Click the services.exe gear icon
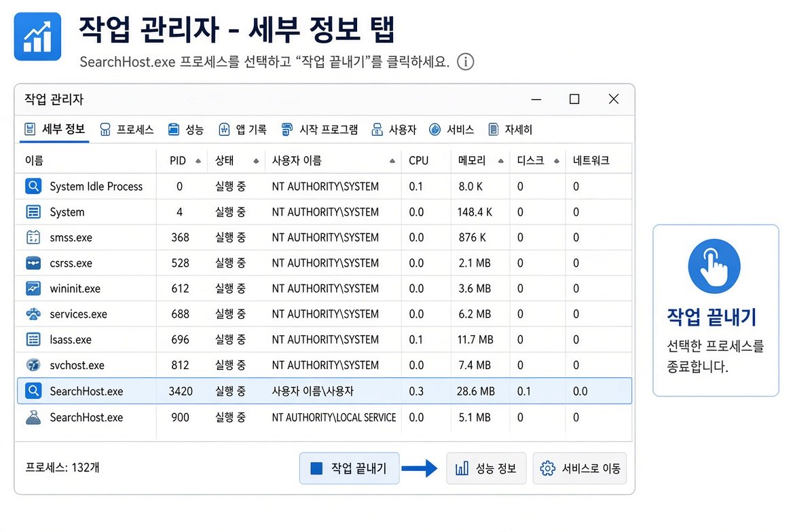793x532 pixels. point(33,314)
